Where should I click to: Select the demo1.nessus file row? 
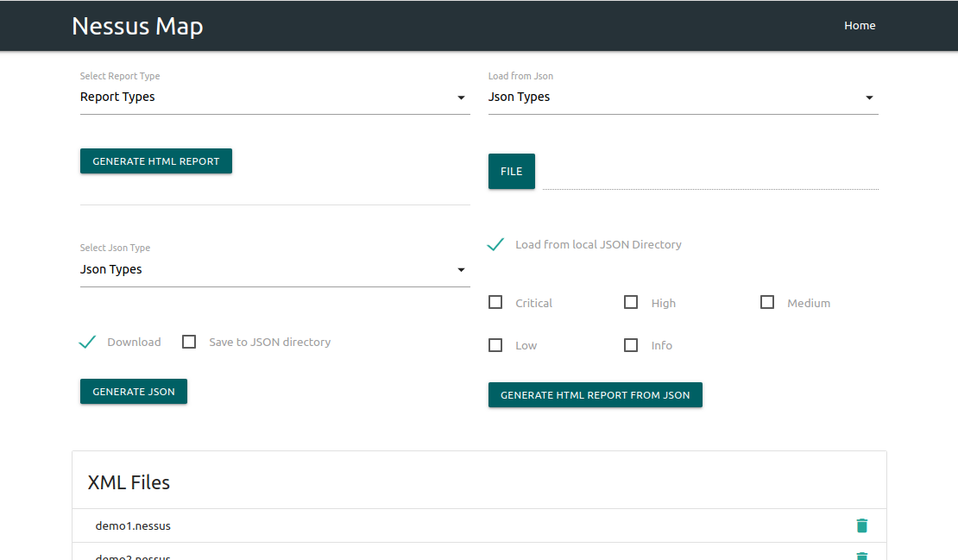(479, 525)
